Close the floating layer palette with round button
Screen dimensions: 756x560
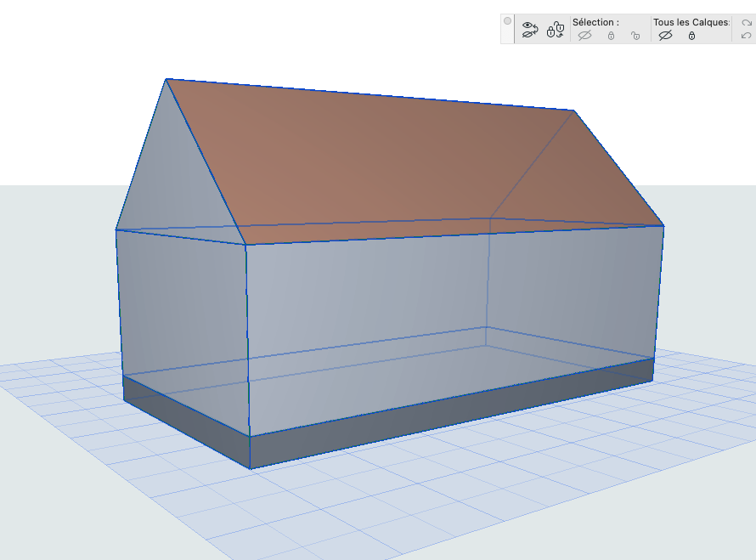(x=507, y=20)
